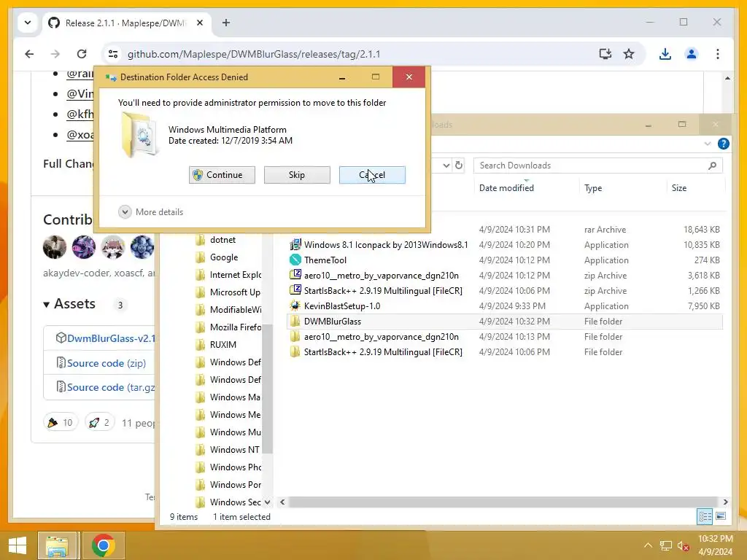
Task: Open the Chrome tab search dropdown
Action: pyautogui.click(x=28, y=23)
